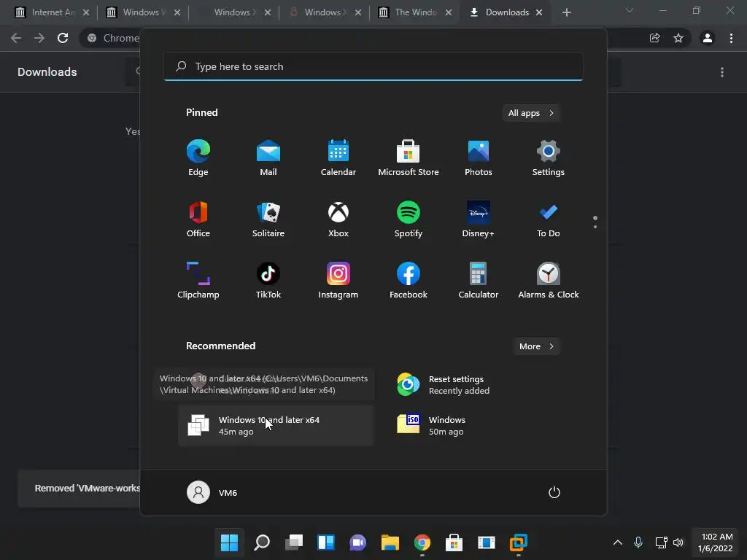Launch the Calculator app

[479, 281]
